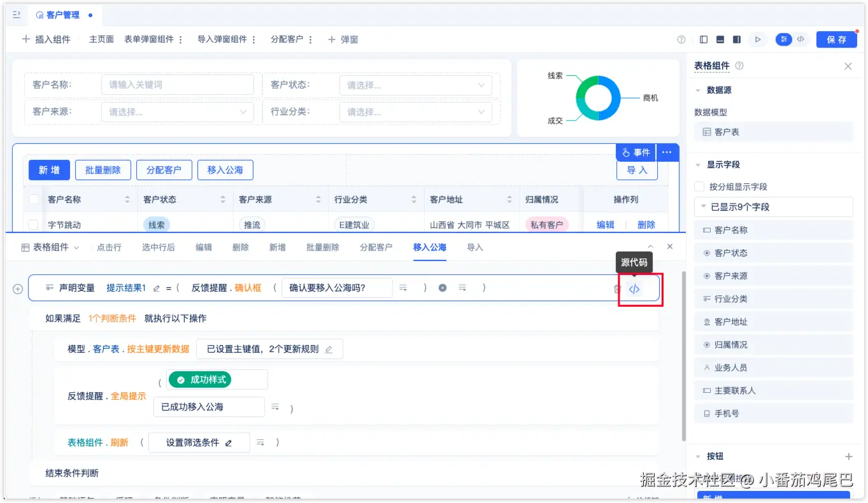Click the 源代码 code icon on the statement row
Viewport: 868px width, 503px height.
634,289
